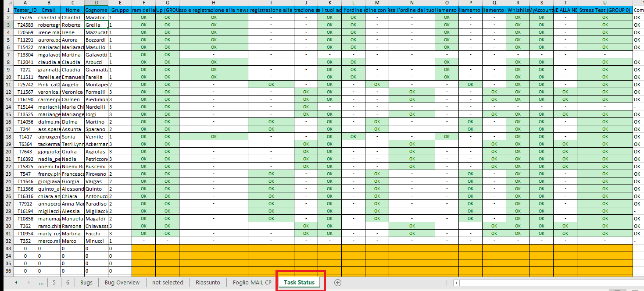Click the Nome header cell
Screen dimensions: 644x291
point(72,10)
